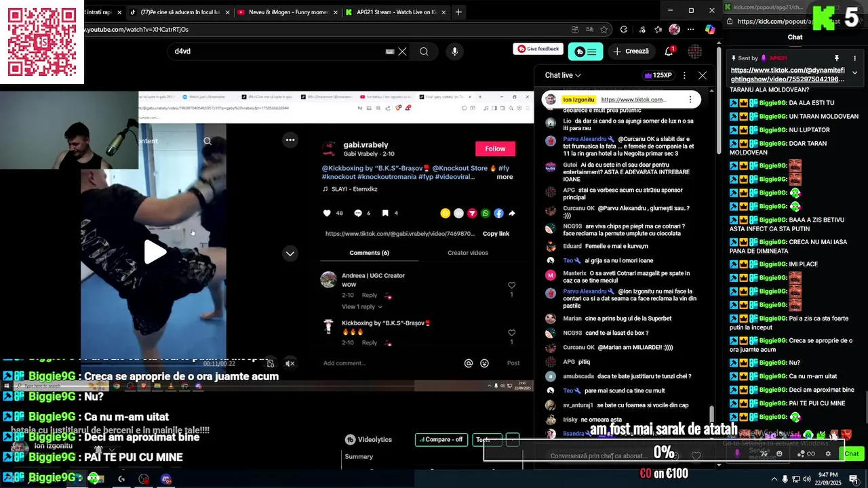Open the comments bubble icon
868x488 pixels.
(358, 213)
